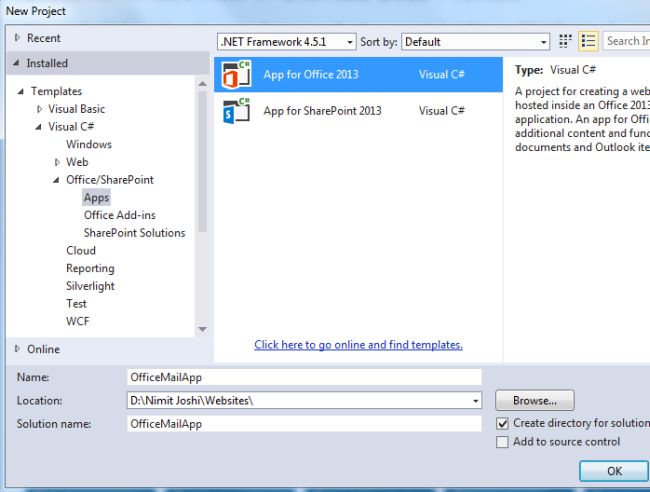Image resolution: width=650 pixels, height=492 pixels.
Task: Collapse the Visual C# node arrow
Action: [38, 127]
